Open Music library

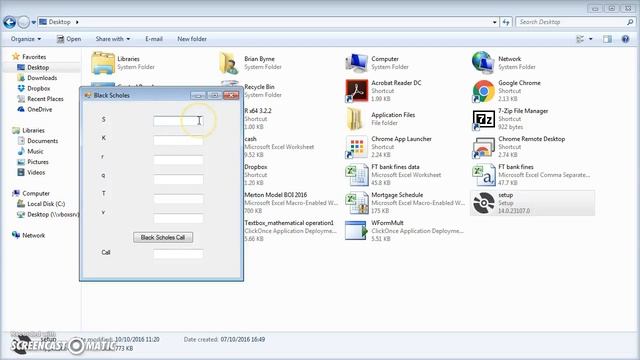[x=35, y=151]
